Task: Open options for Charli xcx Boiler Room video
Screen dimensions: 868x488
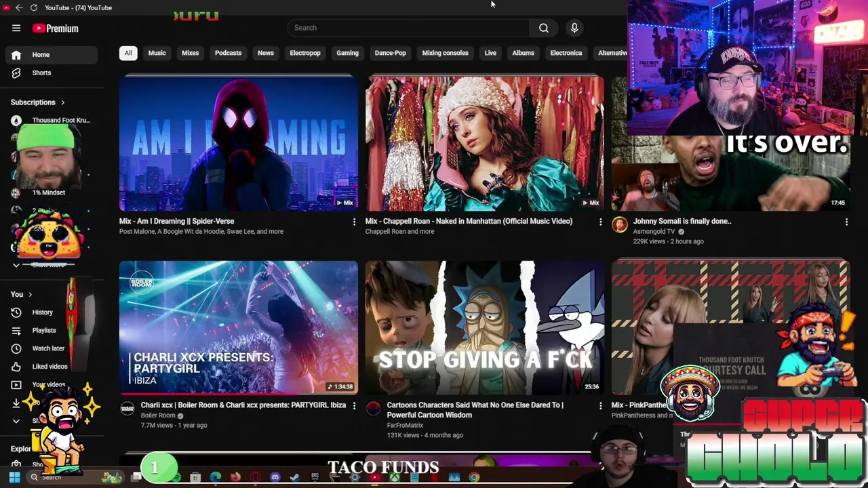Action: 354,405
